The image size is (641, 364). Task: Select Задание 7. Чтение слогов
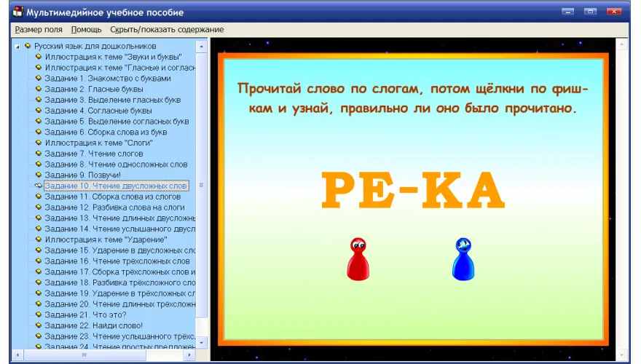click(93, 154)
